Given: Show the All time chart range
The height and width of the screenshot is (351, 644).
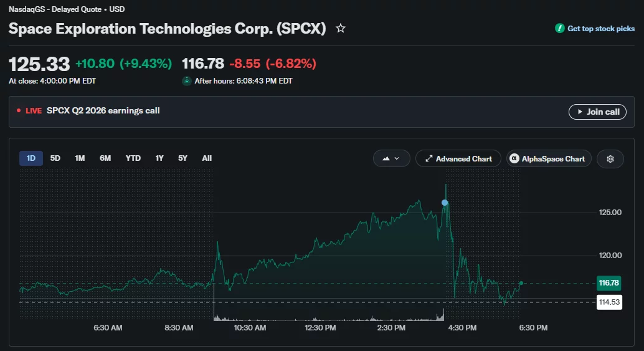Looking at the screenshot, I should pyautogui.click(x=207, y=158).
